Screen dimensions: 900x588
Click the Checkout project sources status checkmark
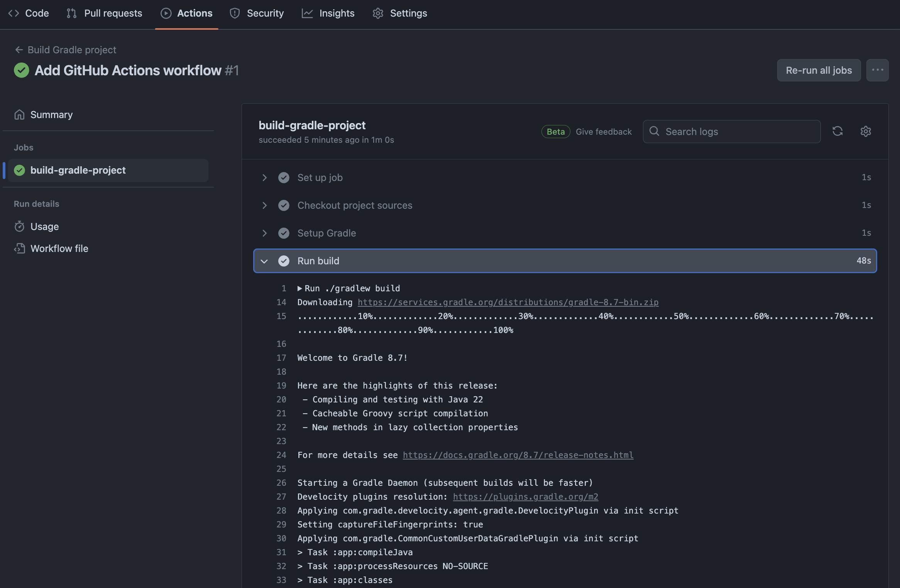284,205
